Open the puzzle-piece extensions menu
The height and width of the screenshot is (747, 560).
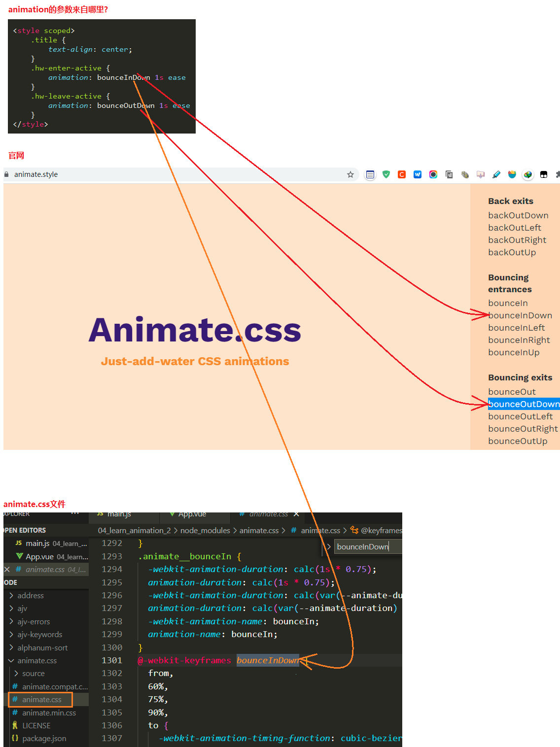point(558,174)
